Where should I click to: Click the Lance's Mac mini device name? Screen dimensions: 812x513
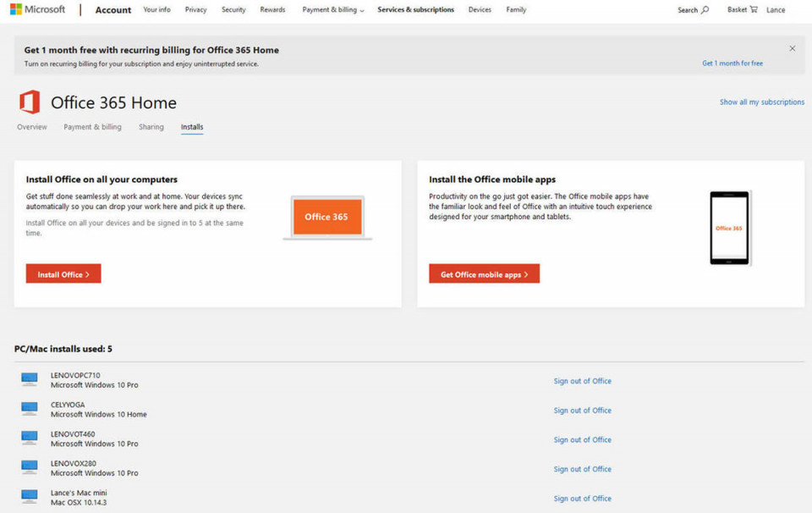coord(78,493)
